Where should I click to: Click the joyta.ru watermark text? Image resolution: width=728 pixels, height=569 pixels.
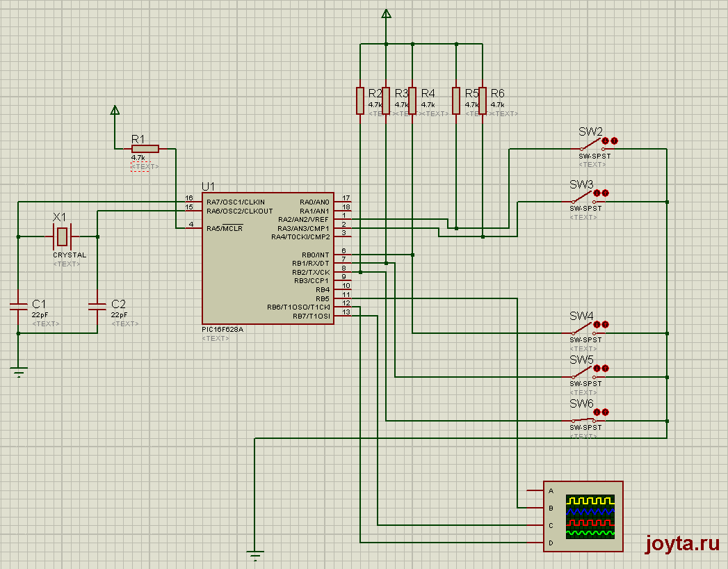pyautogui.click(x=682, y=543)
